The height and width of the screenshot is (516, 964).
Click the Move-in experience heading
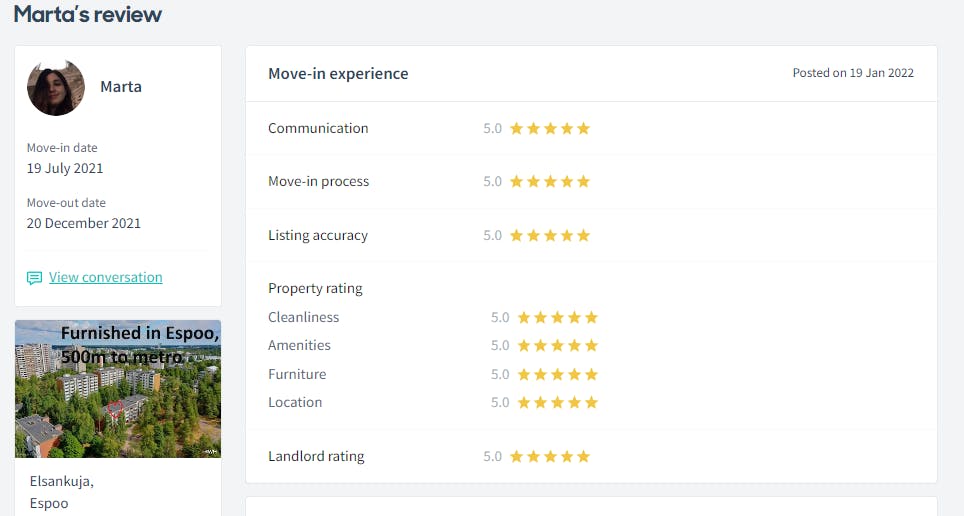click(x=338, y=73)
